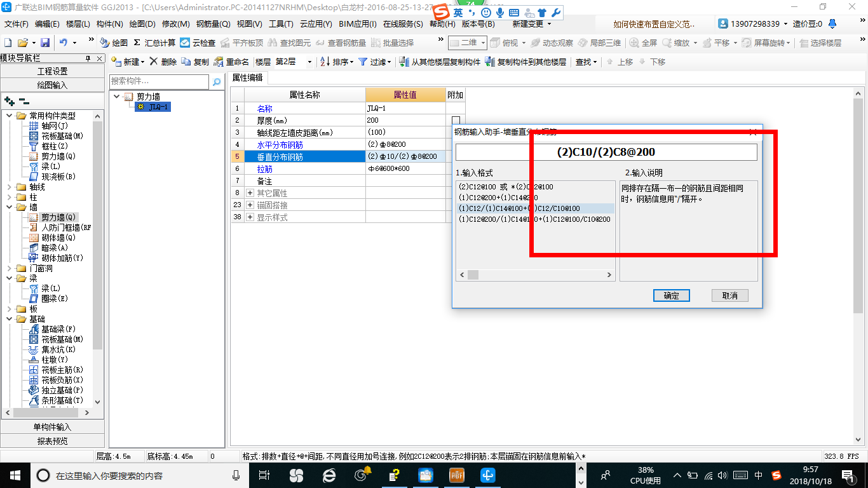Select 暗梁(A) under 墙

(49, 248)
